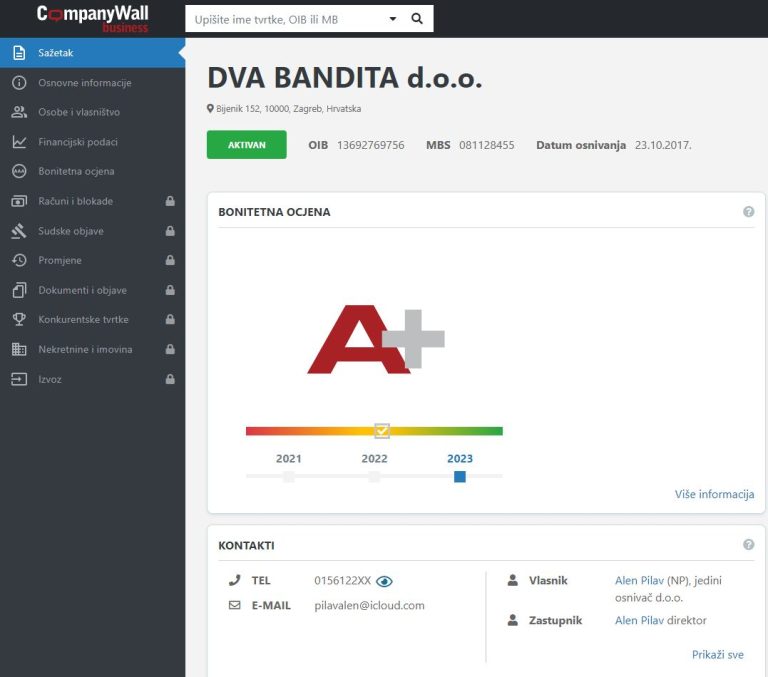Reveal full phone number with eye icon
The image size is (768, 677).
click(384, 581)
